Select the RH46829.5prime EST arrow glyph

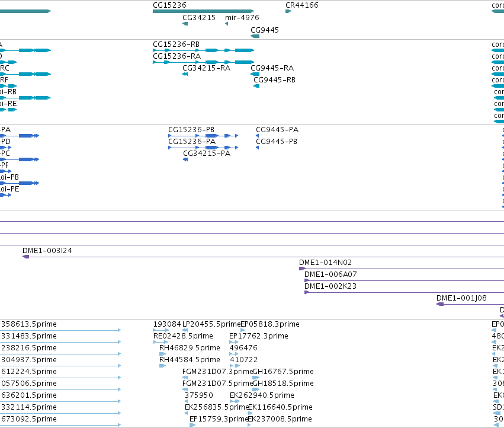click(162, 354)
